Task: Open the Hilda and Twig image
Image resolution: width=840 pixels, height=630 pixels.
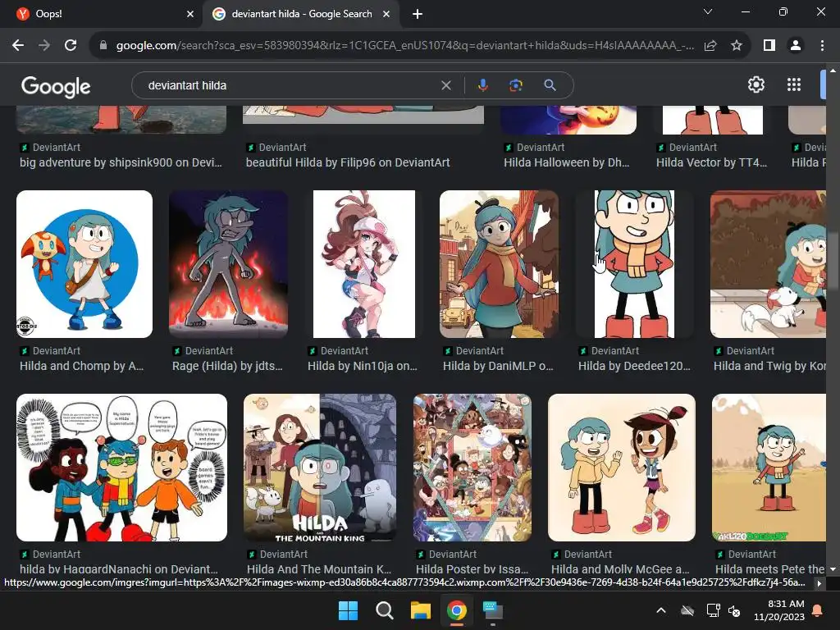Action: click(x=768, y=264)
